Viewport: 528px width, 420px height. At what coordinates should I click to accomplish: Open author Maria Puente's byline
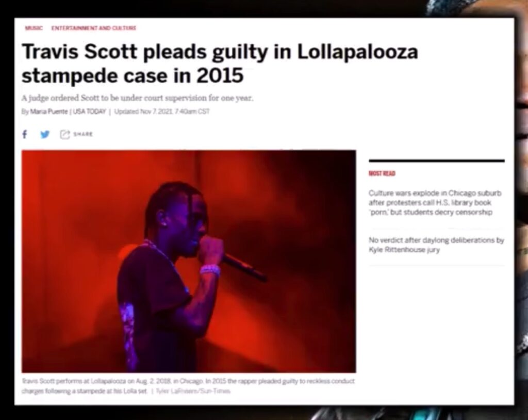pyautogui.click(x=49, y=111)
